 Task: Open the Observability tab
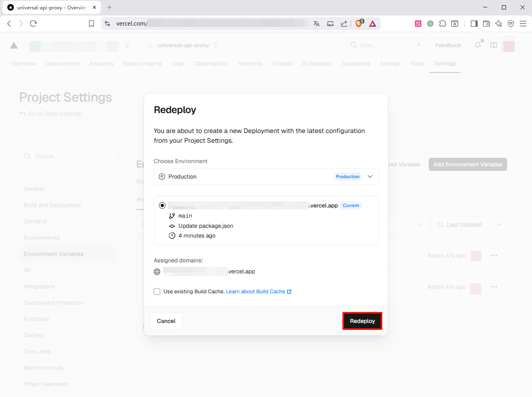point(211,63)
